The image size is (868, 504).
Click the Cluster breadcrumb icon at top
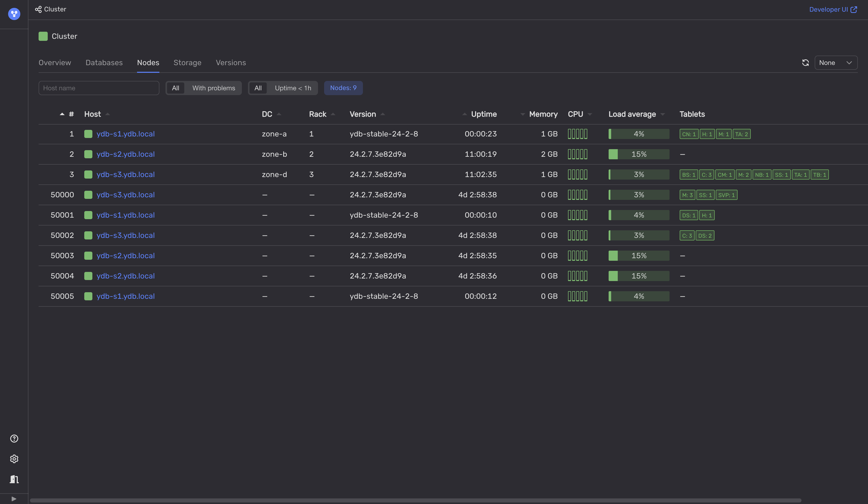click(38, 9)
